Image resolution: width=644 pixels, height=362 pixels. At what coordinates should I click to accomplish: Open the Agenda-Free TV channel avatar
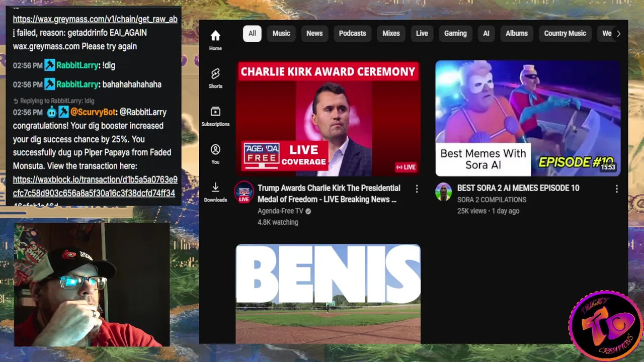[244, 192]
